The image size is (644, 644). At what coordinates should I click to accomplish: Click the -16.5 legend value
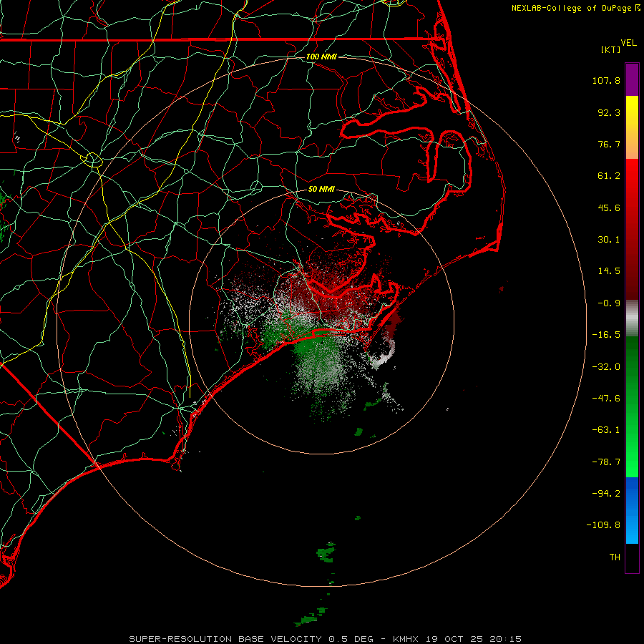pos(606,335)
